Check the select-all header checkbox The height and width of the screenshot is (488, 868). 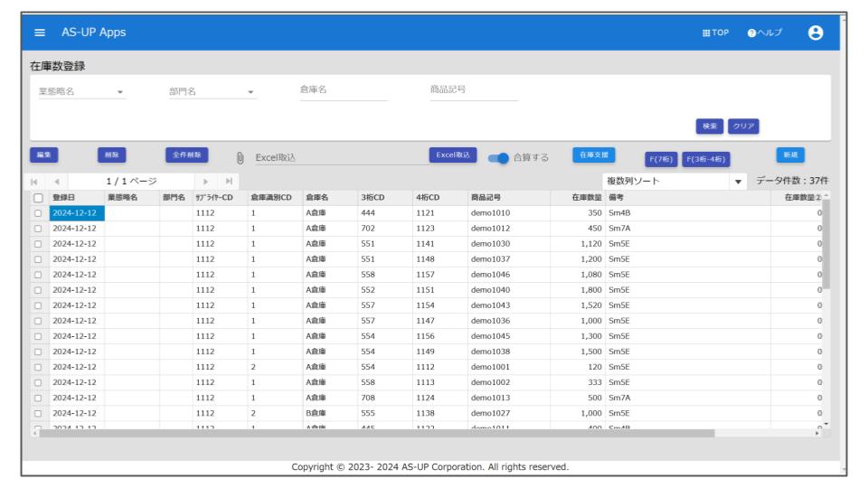[x=37, y=198]
